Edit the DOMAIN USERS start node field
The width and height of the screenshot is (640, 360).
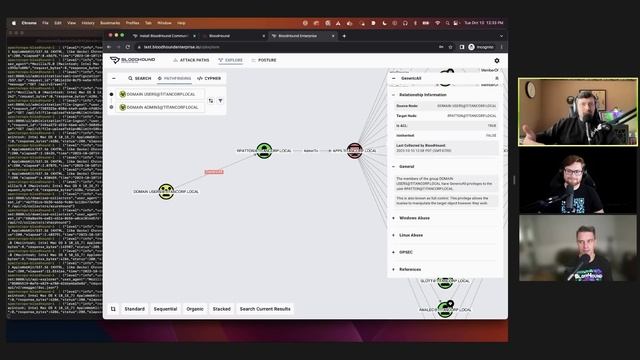coord(160,94)
